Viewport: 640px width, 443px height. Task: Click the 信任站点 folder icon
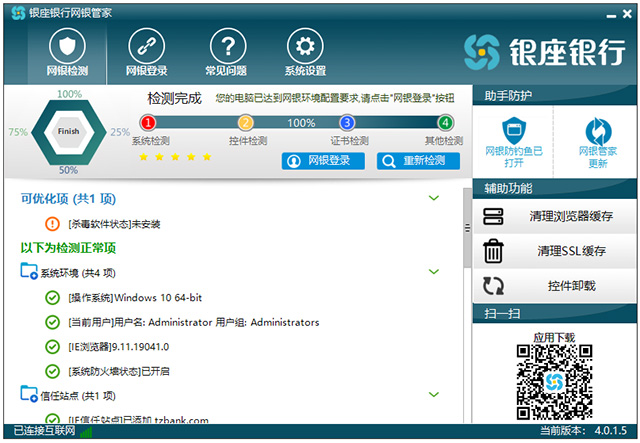(29, 394)
